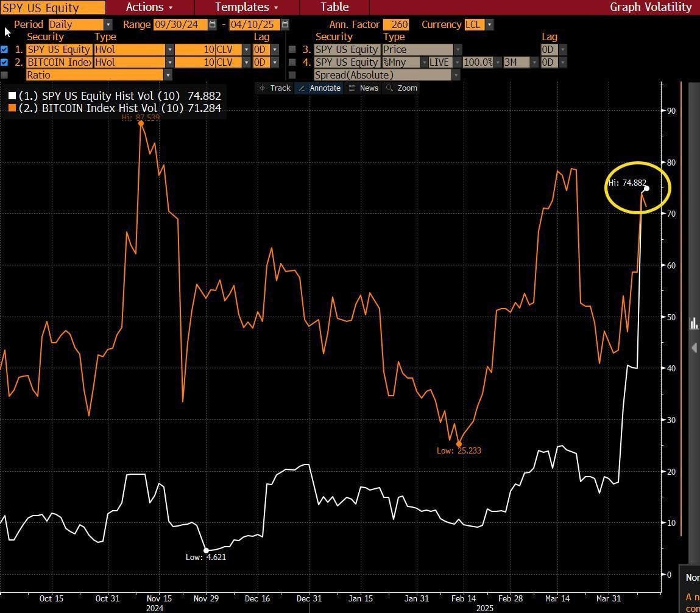Click the Hi: 87.539 Bitcoin peak marker

[141, 123]
